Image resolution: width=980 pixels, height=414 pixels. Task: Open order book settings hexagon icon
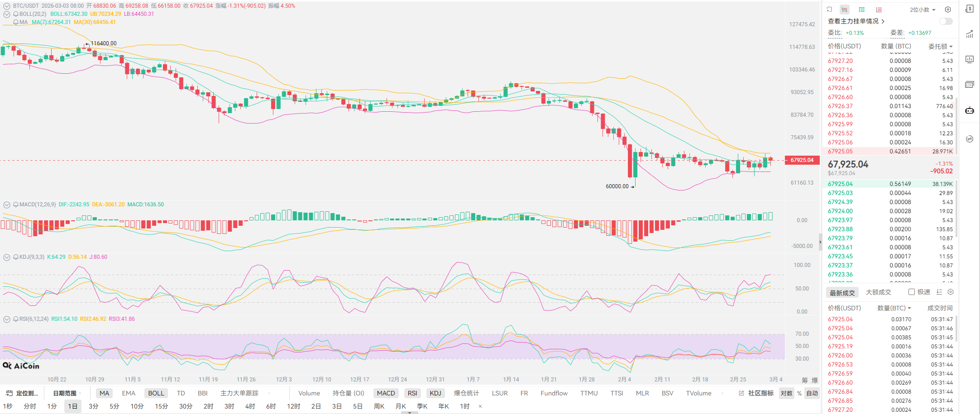[x=947, y=10]
